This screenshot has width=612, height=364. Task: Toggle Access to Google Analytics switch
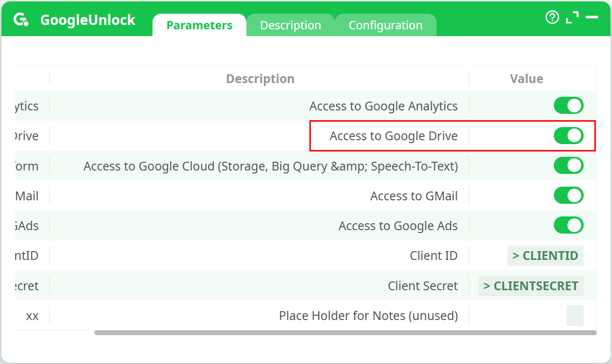coord(568,106)
